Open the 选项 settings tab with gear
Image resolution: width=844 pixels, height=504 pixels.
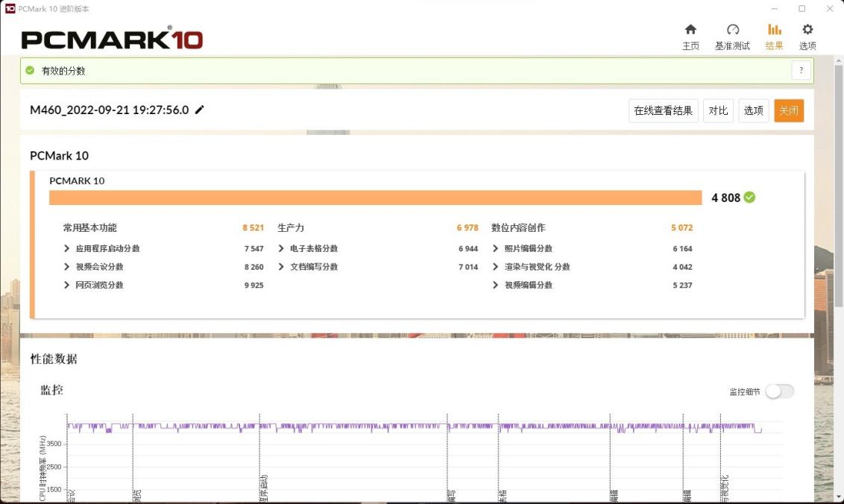click(807, 37)
